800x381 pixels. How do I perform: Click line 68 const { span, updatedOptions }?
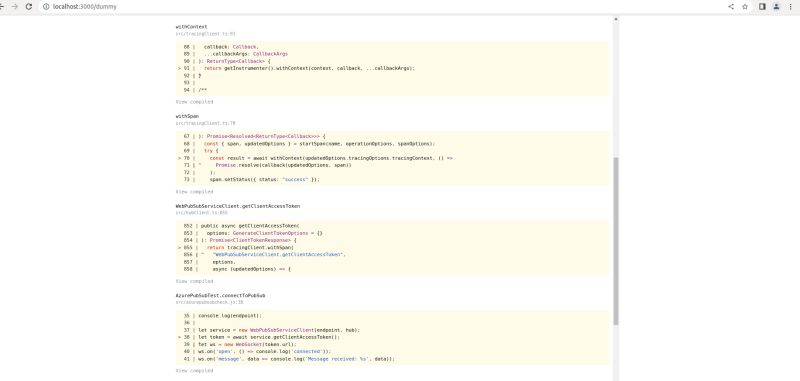319,144
